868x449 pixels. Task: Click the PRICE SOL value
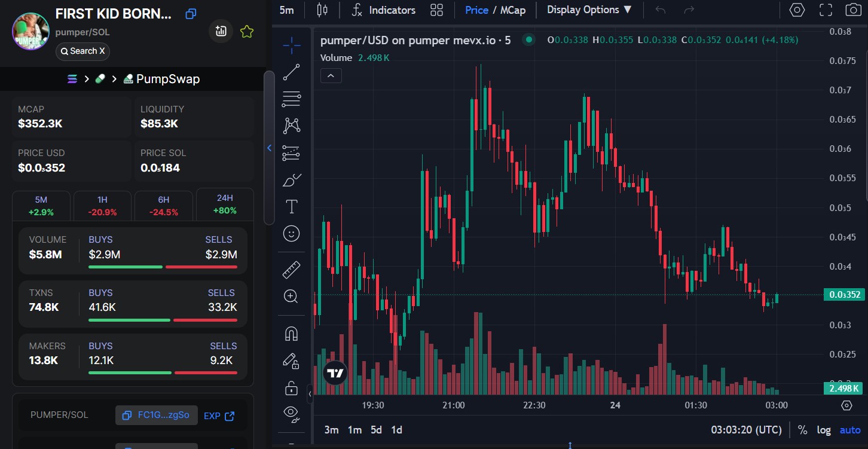(160, 168)
